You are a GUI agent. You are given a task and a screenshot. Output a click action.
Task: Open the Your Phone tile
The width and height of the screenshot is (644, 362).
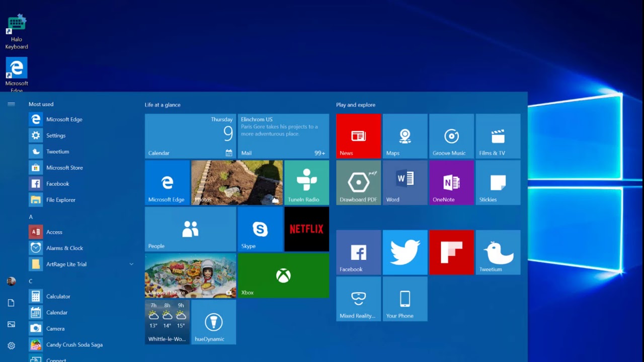(405, 299)
